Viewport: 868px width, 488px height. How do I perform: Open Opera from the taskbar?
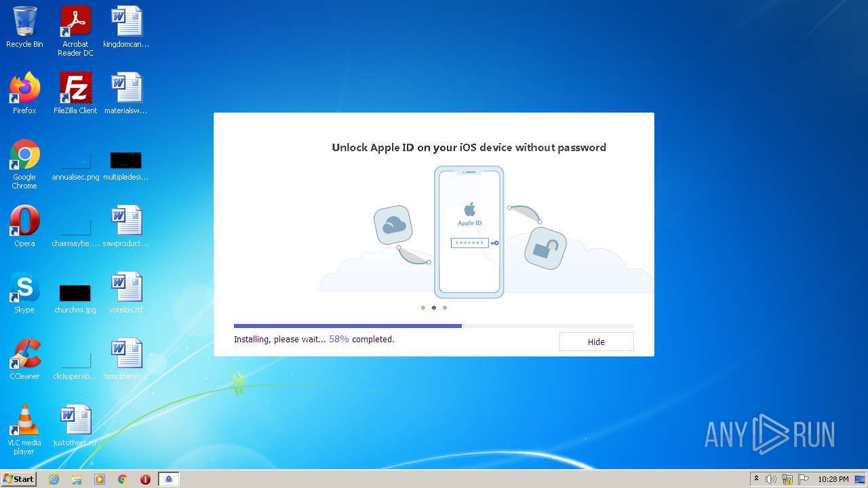145,479
